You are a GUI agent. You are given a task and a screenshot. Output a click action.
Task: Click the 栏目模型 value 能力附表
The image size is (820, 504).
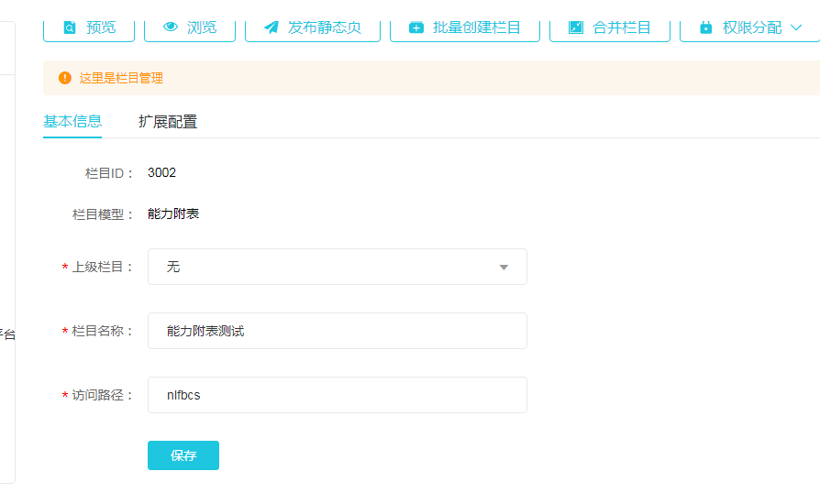173,214
